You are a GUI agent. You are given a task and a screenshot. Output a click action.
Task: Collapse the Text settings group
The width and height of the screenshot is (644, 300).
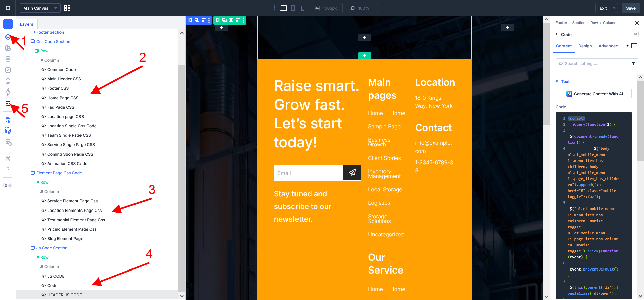point(557,81)
